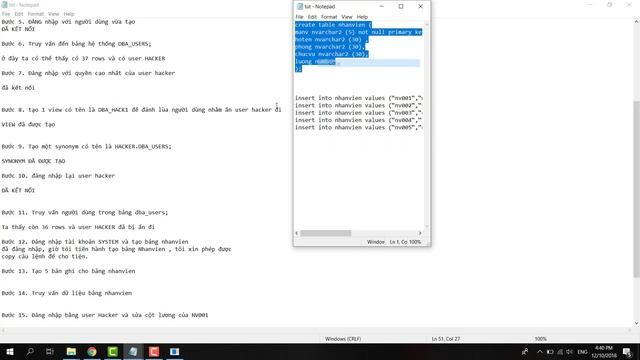
Task: Show hidden system tray icons chevron
Action: point(540,351)
